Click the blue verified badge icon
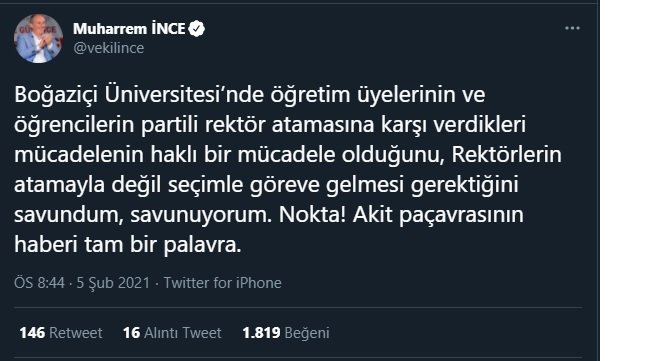This screenshot has height=361, width=652. click(x=197, y=29)
